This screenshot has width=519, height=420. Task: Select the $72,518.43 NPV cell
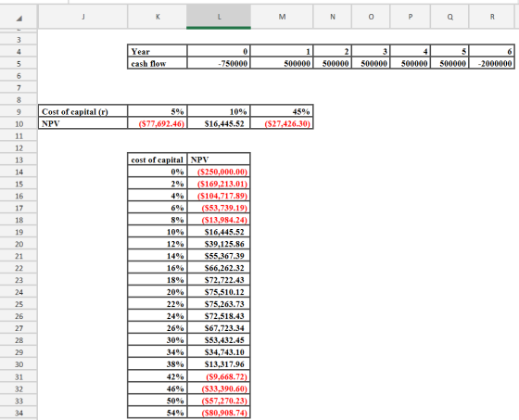(219, 316)
